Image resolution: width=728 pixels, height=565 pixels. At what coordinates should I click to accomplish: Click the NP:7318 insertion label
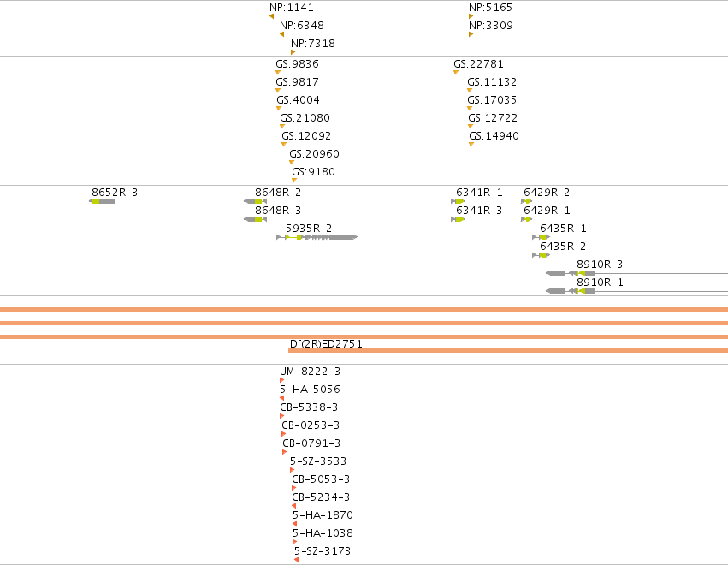coord(313,43)
